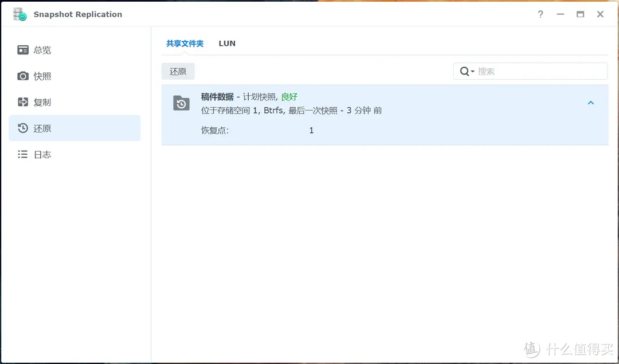Viewport: 619px width, 364px height.
Task: Open the search filter magnifier dropdown
Action: point(467,71)
